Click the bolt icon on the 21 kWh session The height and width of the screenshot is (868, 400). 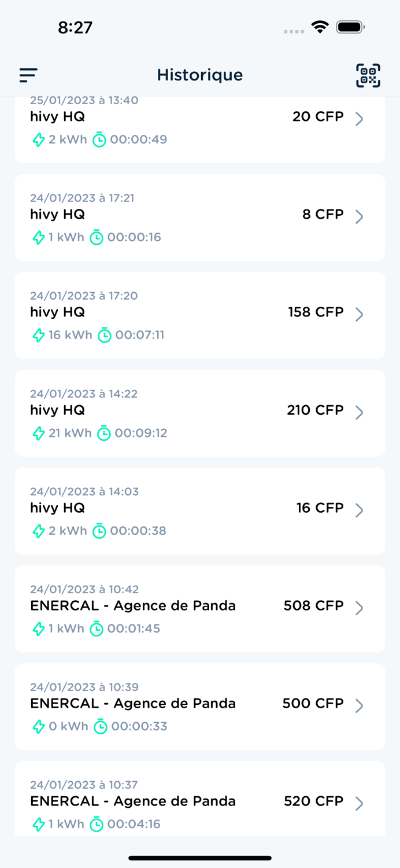(x=39, y=433)
